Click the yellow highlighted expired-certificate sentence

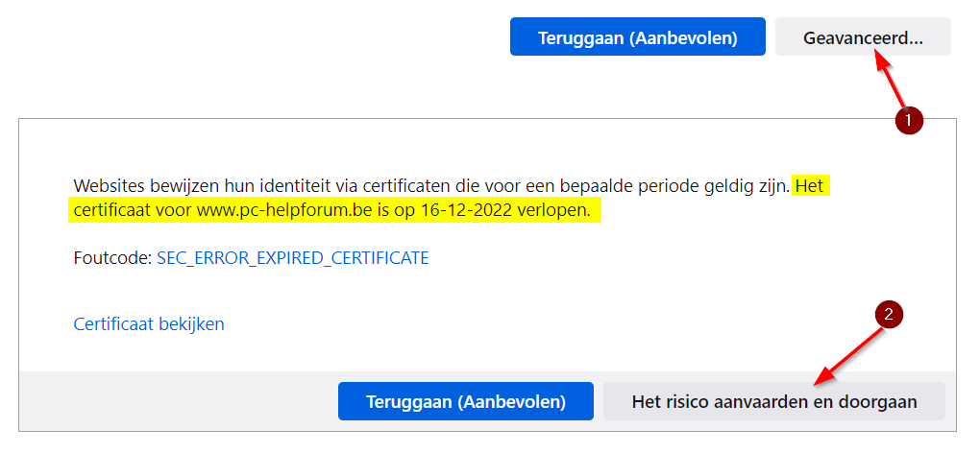pyautogui.click(x=334, y=209)
